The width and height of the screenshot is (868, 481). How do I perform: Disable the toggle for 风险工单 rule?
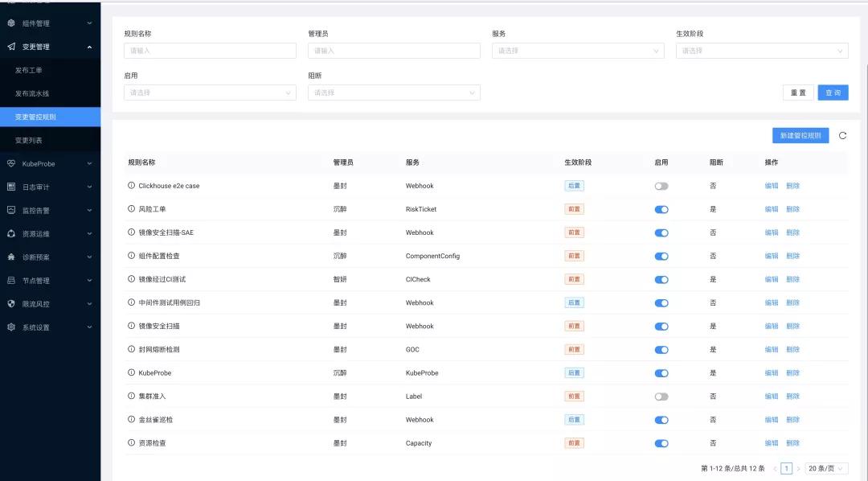coord(661,209)
